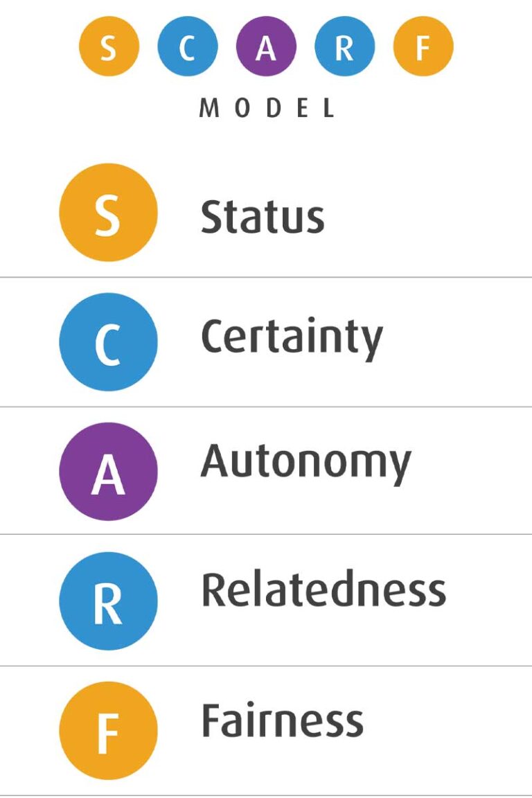
Task: Click the large blue C circle beside Certainty
Action: tap(109, 342)
